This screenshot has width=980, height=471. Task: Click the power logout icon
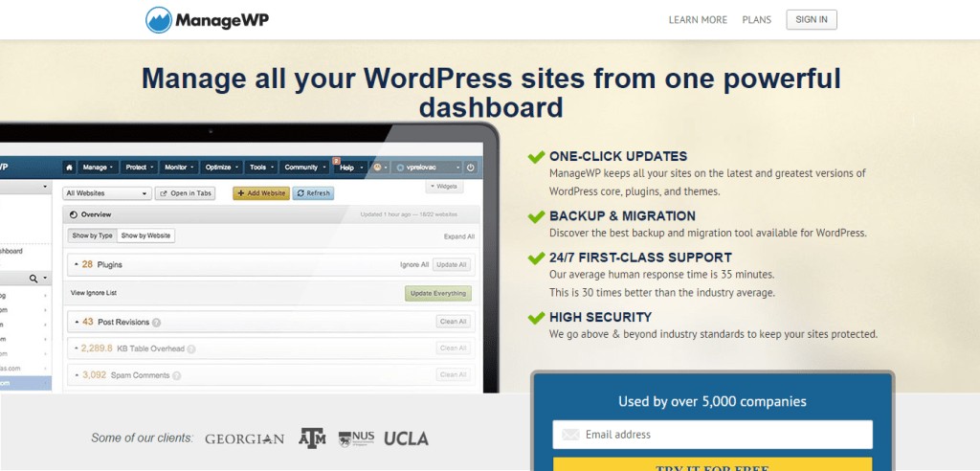(471, 168)
